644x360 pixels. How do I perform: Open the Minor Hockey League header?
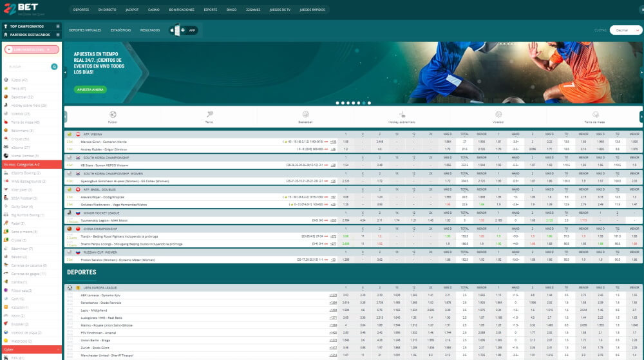click(101, 213)
